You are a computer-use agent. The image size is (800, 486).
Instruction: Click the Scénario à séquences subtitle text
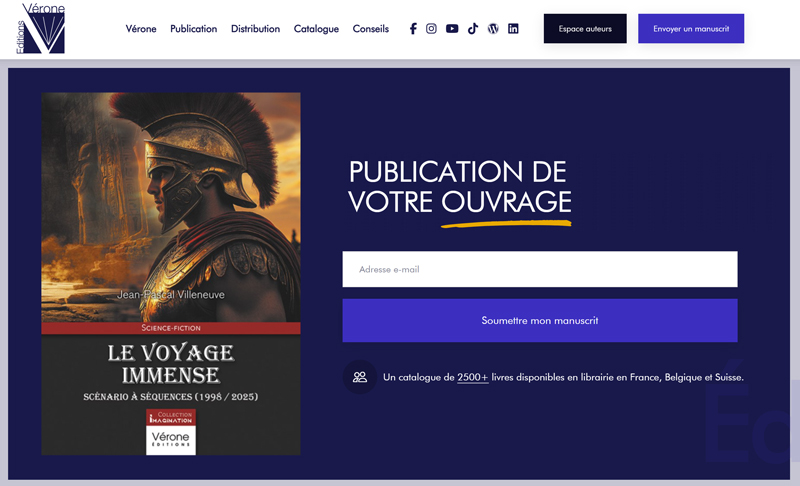pyautogui.click(x=171, y=396)
